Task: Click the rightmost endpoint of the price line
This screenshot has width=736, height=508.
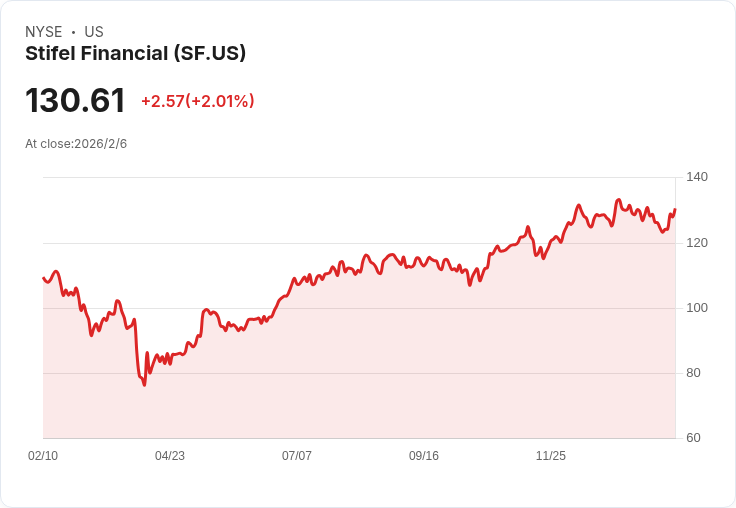Action: coord(675,209)
